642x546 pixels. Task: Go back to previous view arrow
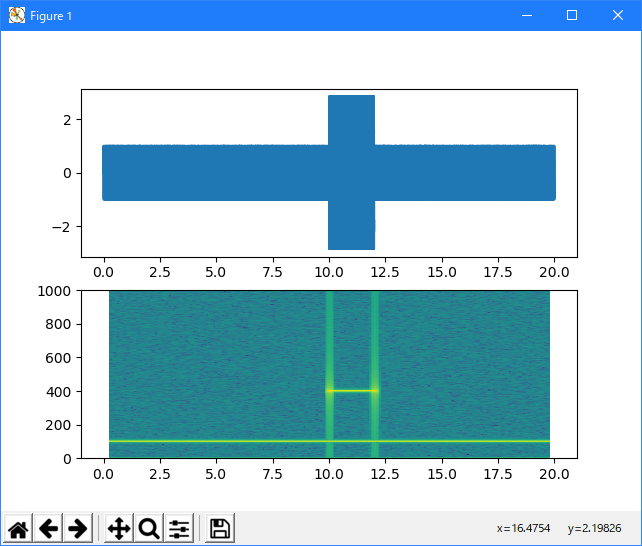click(x=48, y=528)
